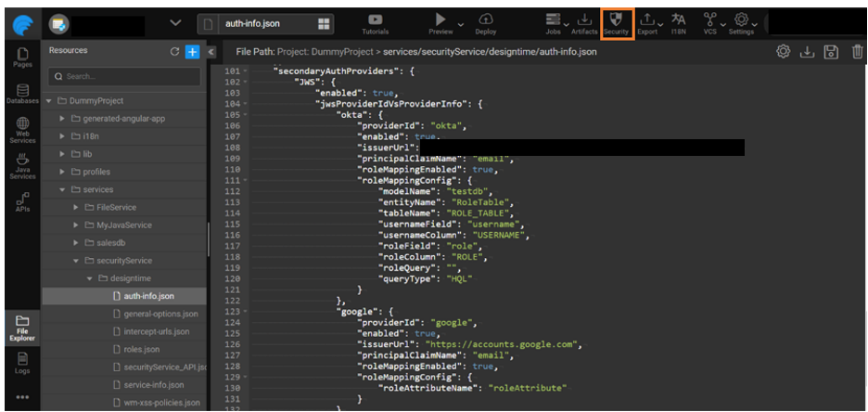The width and height of the screenshot is (868, 412).
Task: Fold code at line 112
Action: [245, 179]
